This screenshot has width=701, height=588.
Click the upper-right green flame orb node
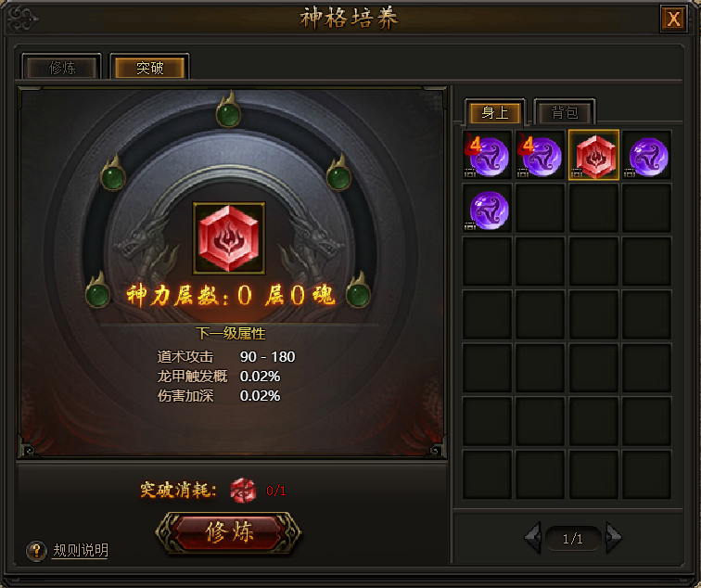pyautogui.click(x=338, y=173)
